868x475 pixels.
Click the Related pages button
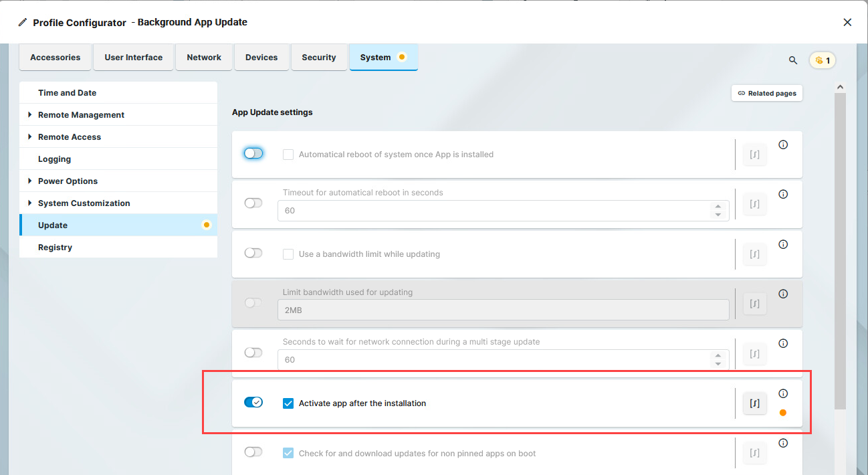pos(767,94)
